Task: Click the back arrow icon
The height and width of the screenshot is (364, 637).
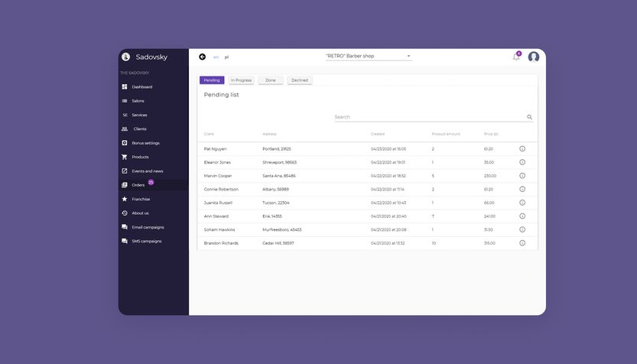Action: (202, 57)
